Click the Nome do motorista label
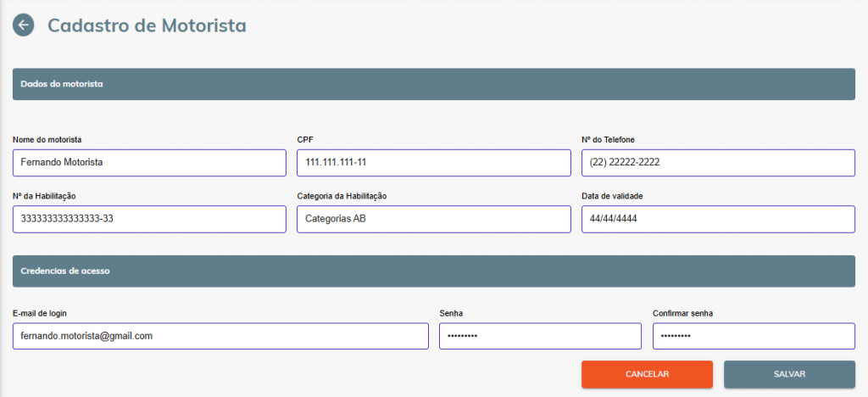Screen dimensions: 868x397 point(47,140)
